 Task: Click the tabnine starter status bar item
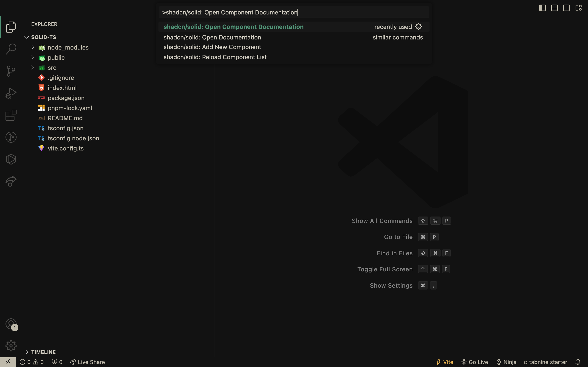coord(546,362)
